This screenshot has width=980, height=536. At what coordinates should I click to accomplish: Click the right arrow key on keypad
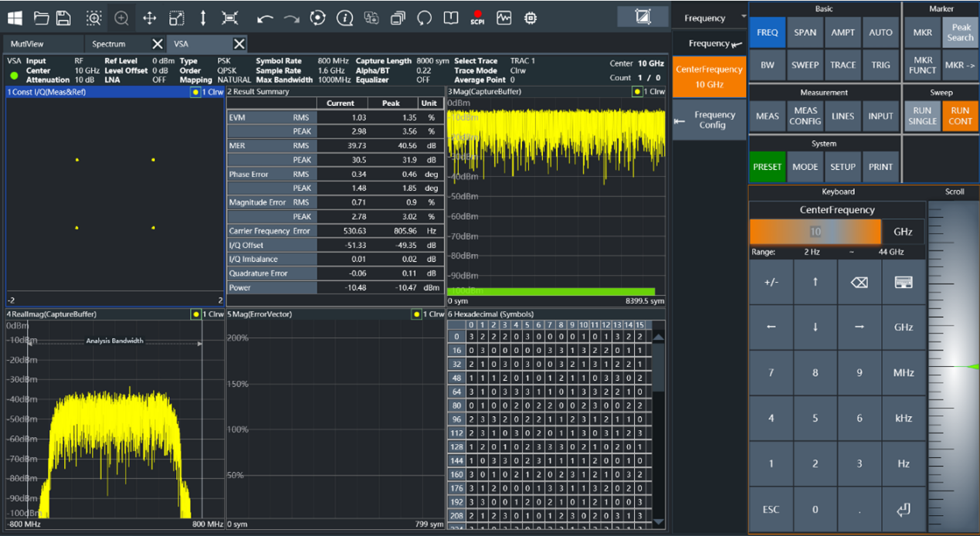[859, 327]
